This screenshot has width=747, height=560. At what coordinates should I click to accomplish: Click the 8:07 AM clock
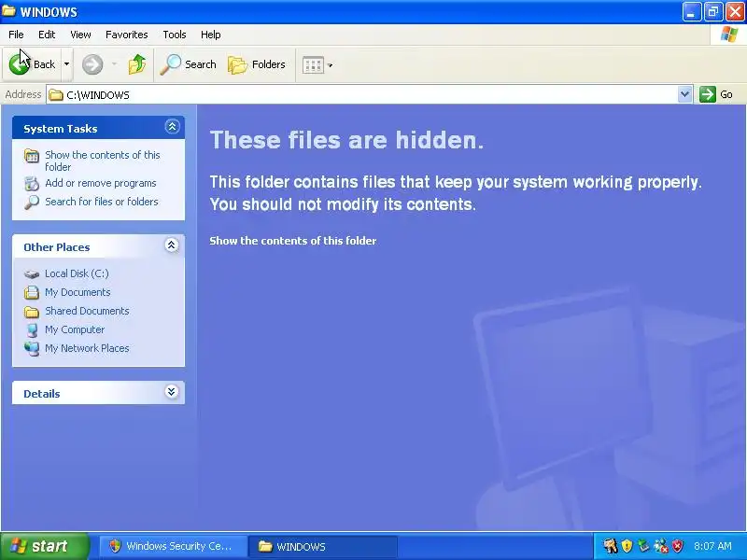pos(712,546)
